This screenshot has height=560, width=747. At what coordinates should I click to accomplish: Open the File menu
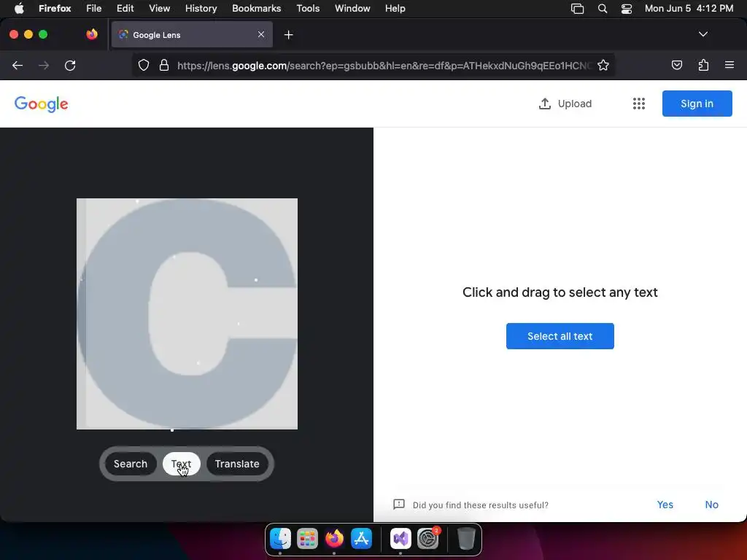pos(94,9)
